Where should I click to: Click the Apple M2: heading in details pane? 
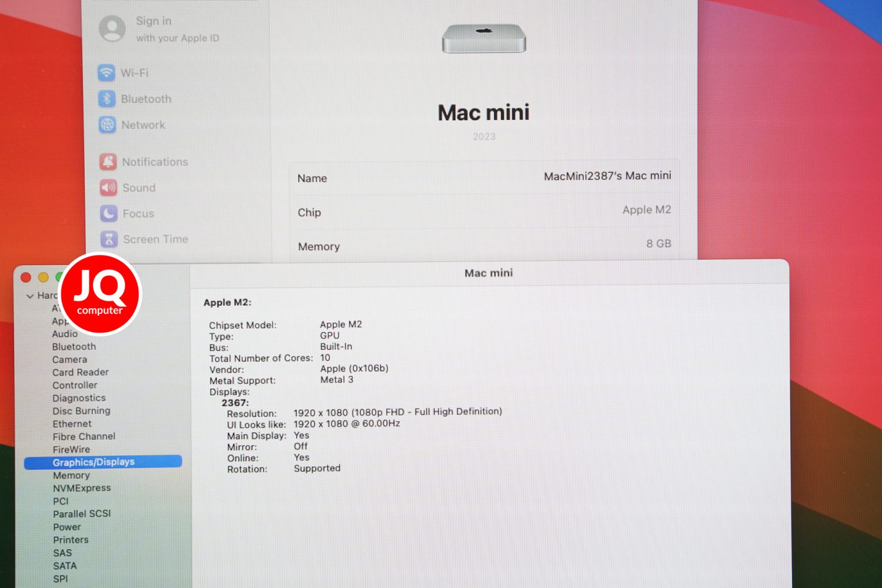tap(227, 303)
